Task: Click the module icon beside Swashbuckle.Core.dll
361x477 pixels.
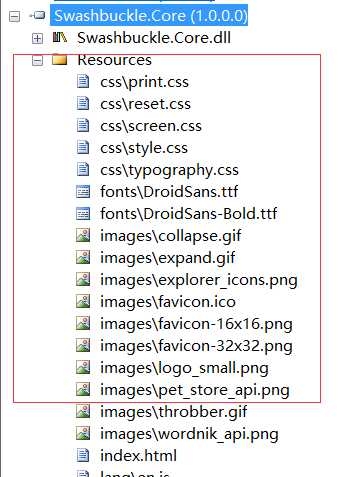Action: (x=60, y=37)
